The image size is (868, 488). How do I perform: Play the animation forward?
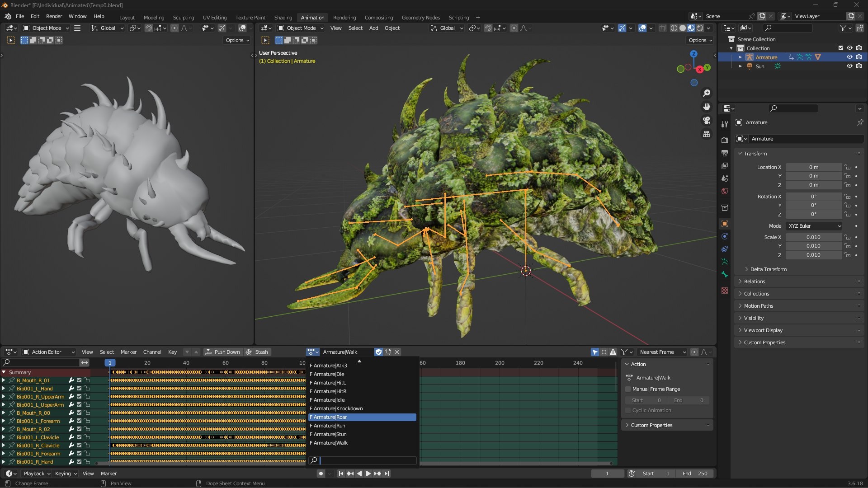[368, 474]
